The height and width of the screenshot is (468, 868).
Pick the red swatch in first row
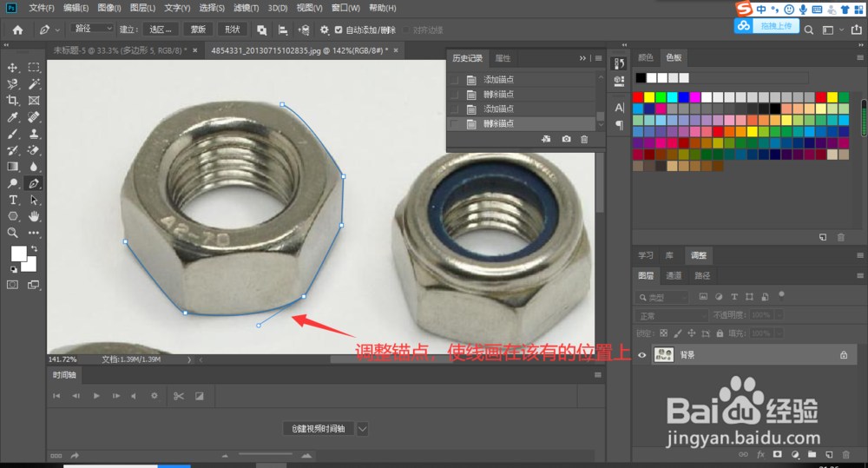click(x=638, y=97)
